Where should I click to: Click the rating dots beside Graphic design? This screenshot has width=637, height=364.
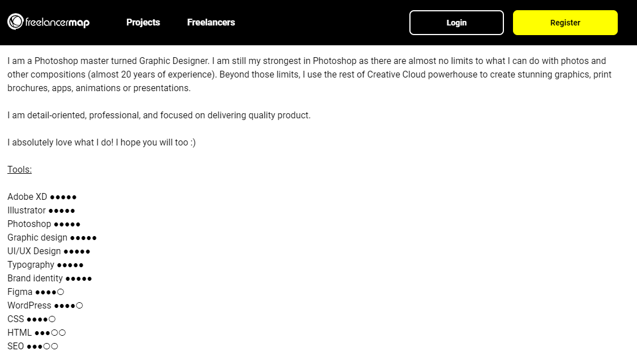82,237
